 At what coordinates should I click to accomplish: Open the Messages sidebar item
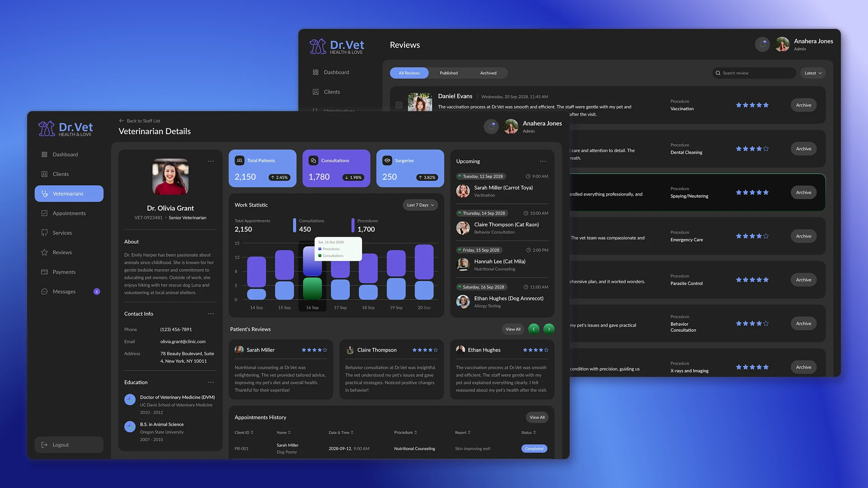pos(64,291)
